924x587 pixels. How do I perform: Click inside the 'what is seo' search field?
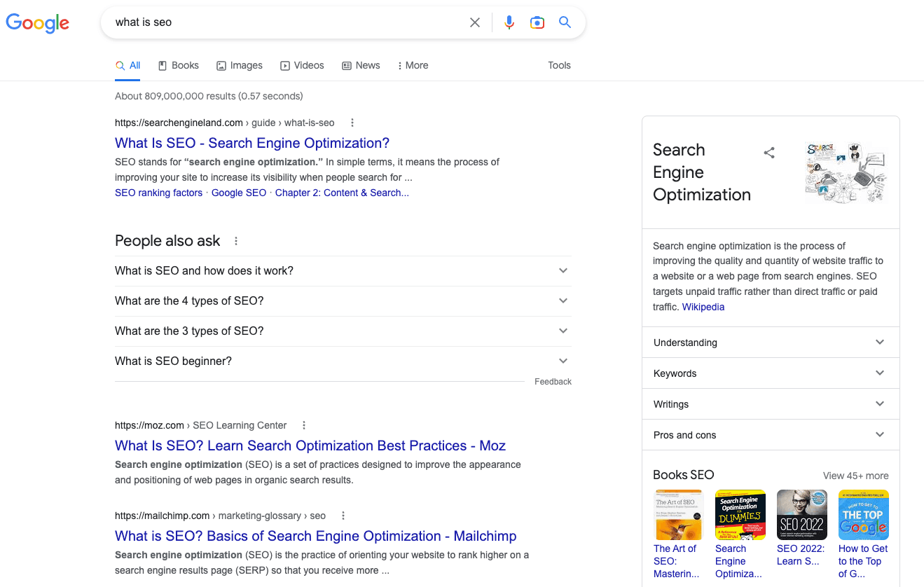tap(287, 22)
